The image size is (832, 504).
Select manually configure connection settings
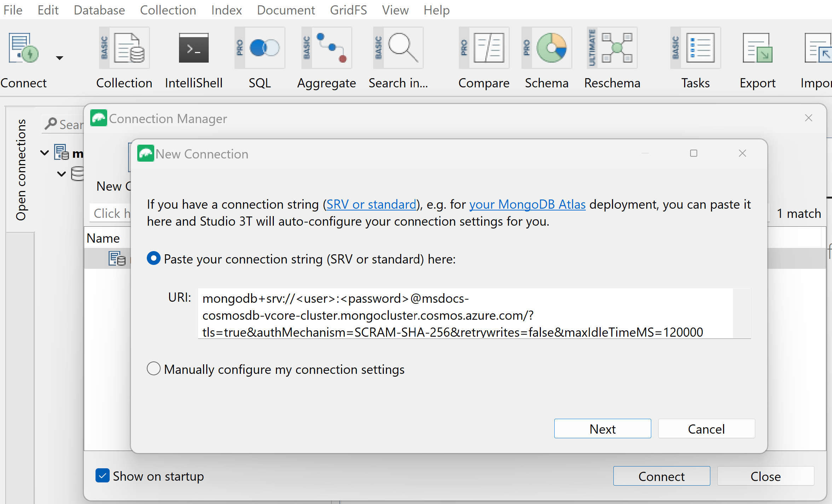point(154,369)
